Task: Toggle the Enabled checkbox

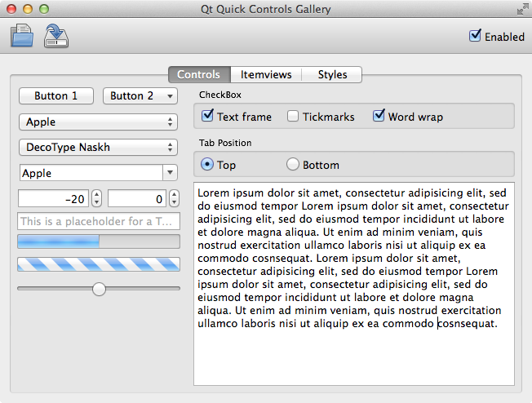Action: point(475,36)
